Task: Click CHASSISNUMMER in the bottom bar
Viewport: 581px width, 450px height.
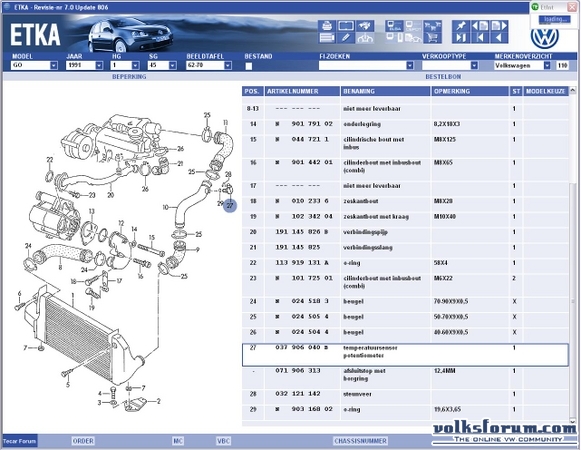Action: [x=361, y=441]
